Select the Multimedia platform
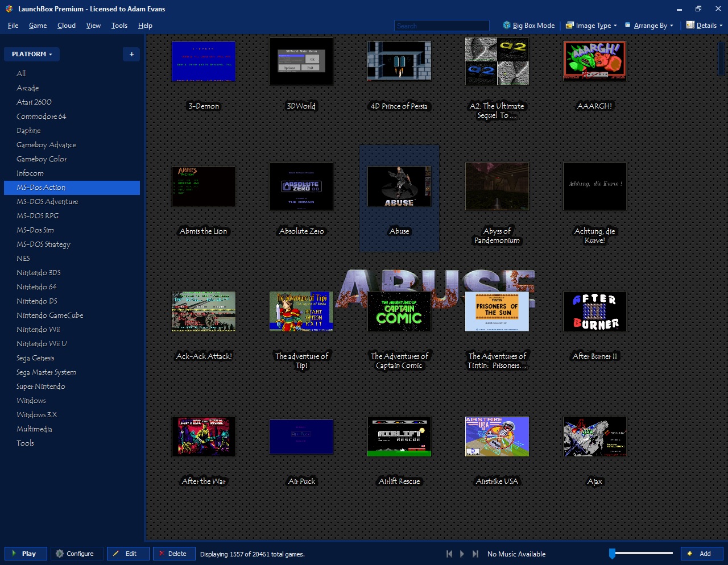The width and height of the screenshot is (728, 565). 72,429
